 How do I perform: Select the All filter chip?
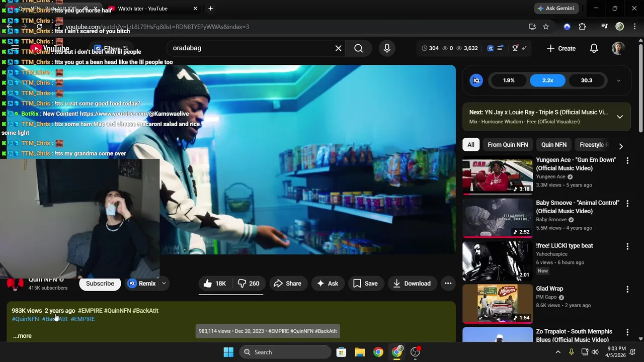[470, 145]
